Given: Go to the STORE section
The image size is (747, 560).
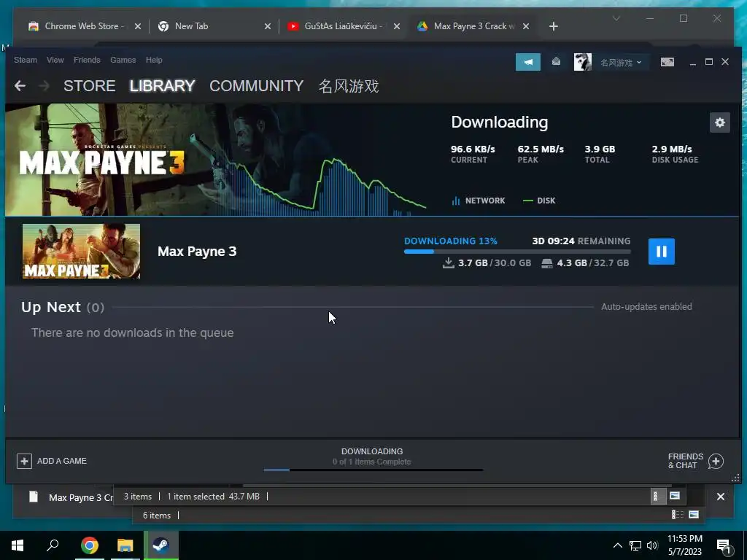Looking at the screenshot, I should pyautogui.click(x=90, y=86).
